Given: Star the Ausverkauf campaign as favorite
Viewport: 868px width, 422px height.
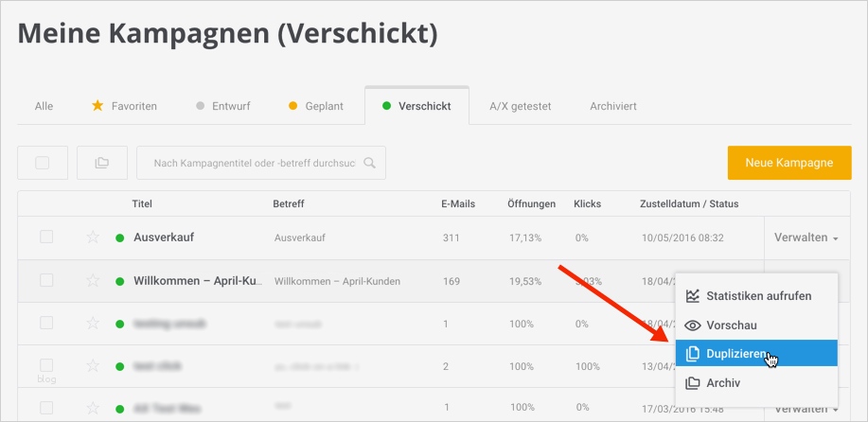Looking at the screenshot, I should tap(93, 237).
